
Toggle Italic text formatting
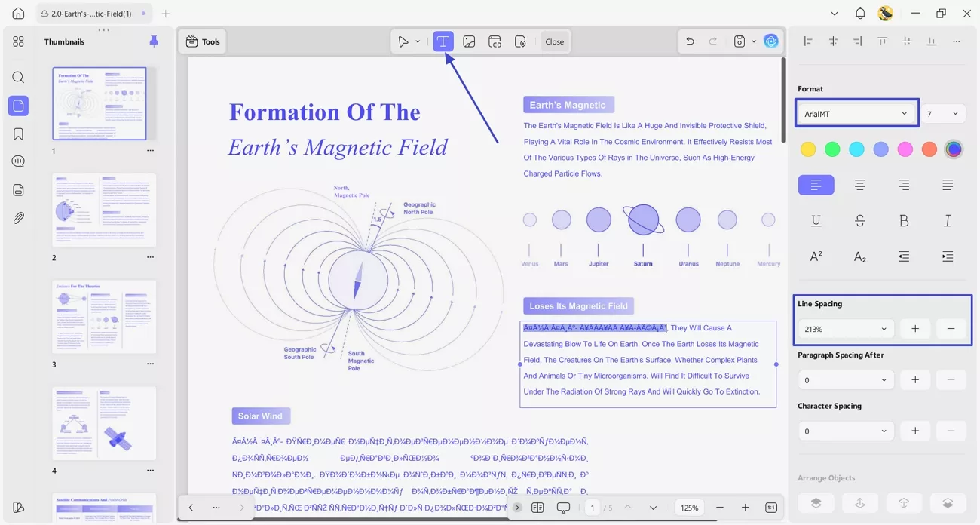[947, 220]
